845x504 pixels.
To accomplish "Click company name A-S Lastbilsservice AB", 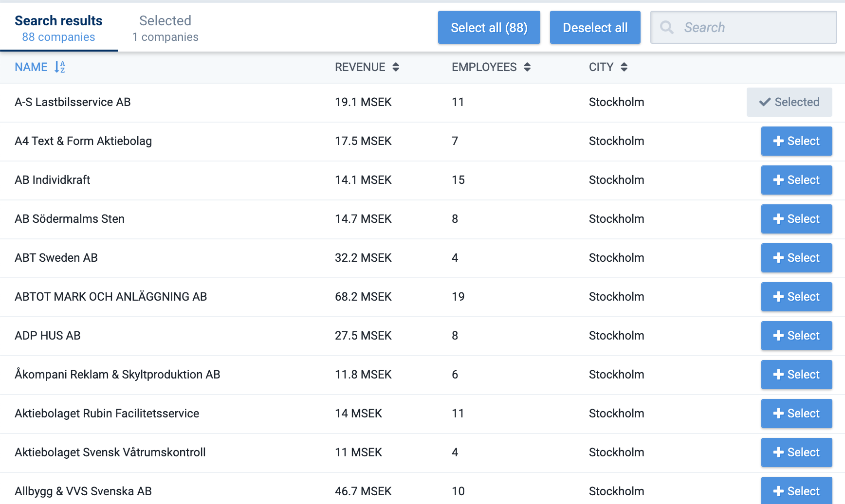I will click(x=73, y=102).
